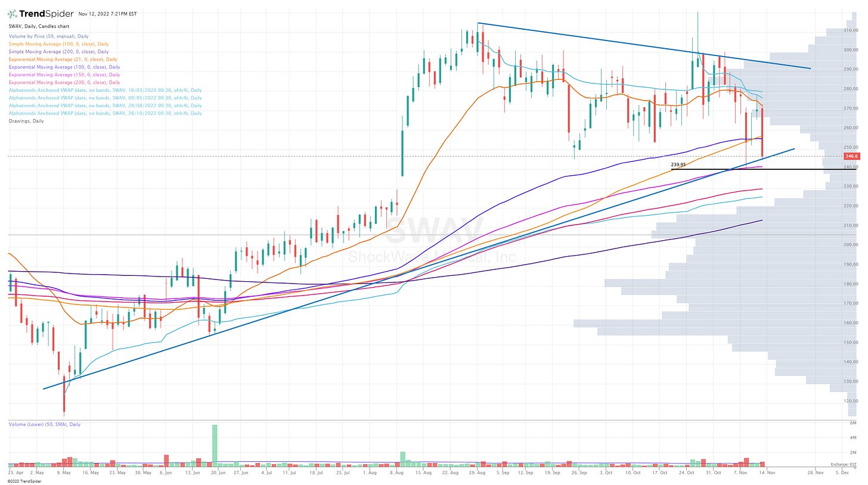Click the tall green volume bar near 20. Jun
The height and width of the screenshot is (485, 868).
click(x=215, y=444)
